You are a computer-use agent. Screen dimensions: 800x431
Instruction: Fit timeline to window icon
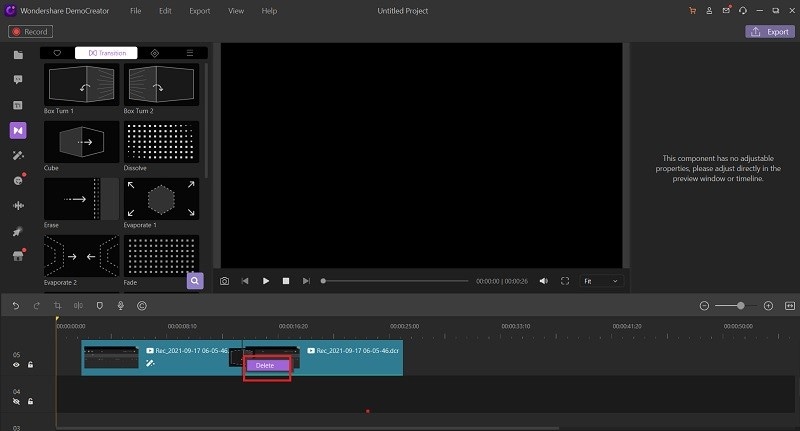tap(790, 306)
